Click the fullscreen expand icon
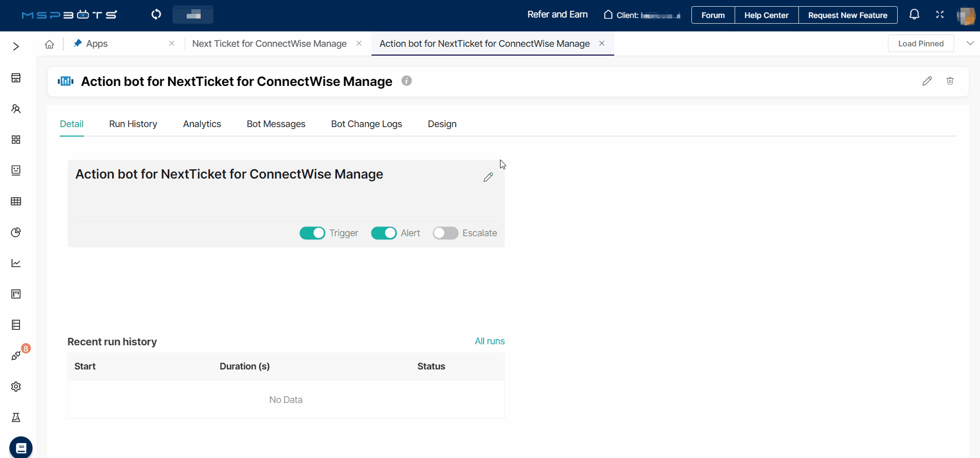The width and height of the screenshot is (980, 458). point(939,15)
